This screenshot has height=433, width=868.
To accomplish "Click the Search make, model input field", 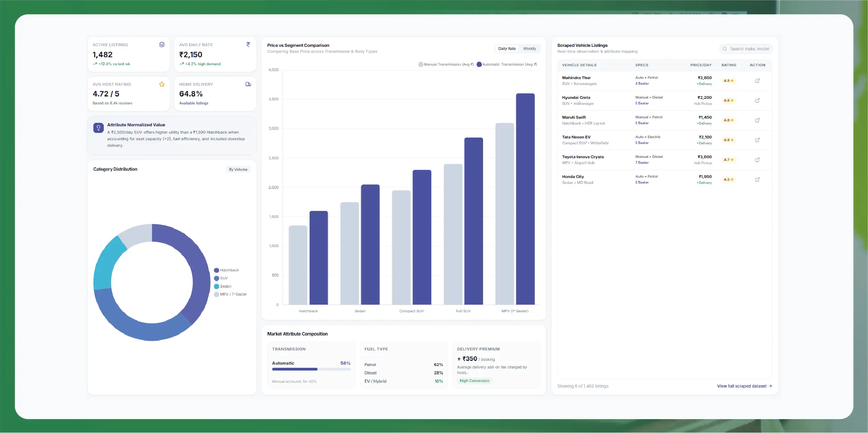I will coord(746,49).
